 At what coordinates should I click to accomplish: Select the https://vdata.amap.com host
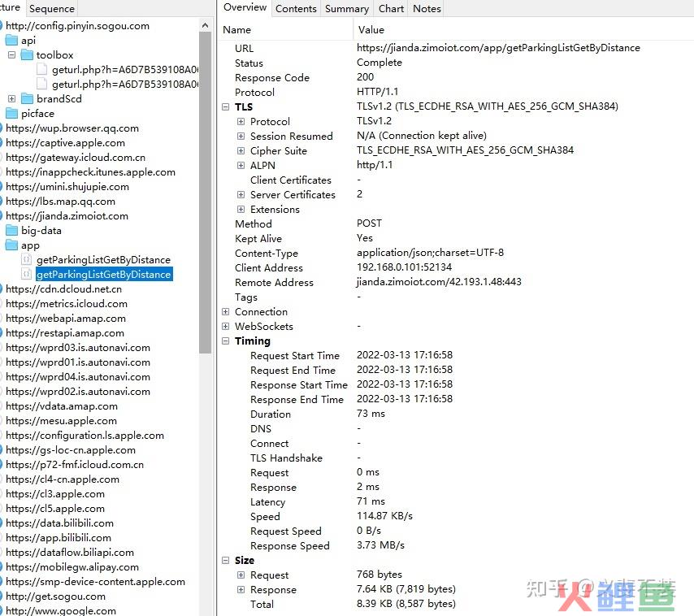pyautogui.click(x=62, y=406)
